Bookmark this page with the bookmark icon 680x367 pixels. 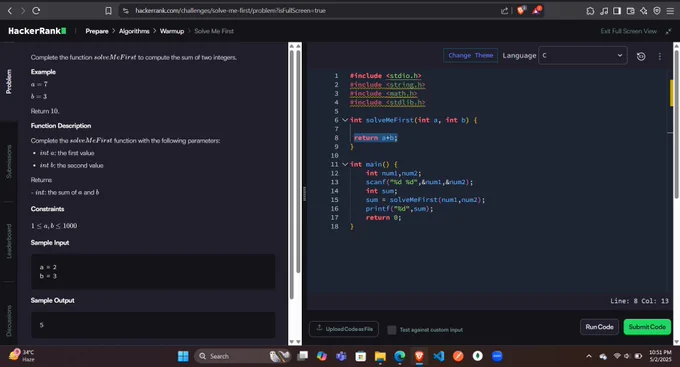click(108, 11)
